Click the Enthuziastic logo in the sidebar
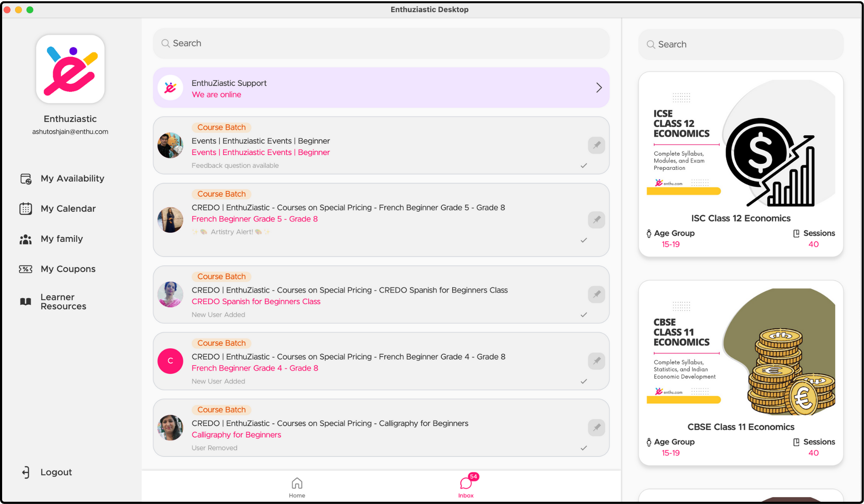864x504 pixels. tap(70, 69)
